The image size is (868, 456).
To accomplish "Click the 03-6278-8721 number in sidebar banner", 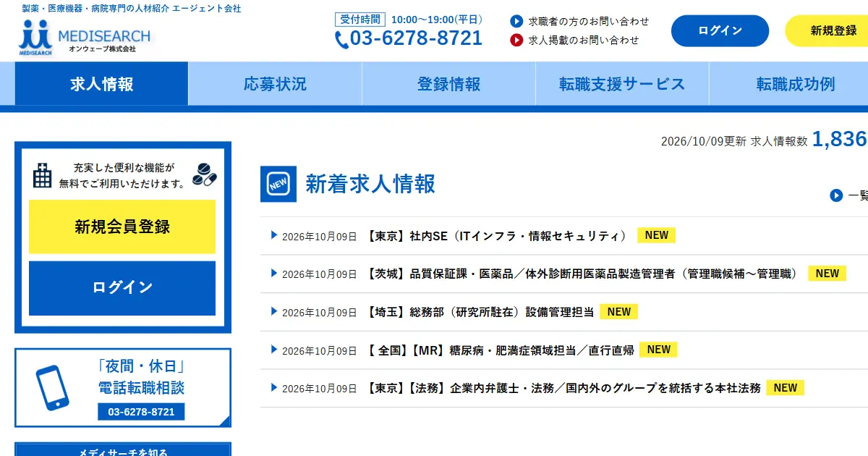I will [x=141, y=412].
